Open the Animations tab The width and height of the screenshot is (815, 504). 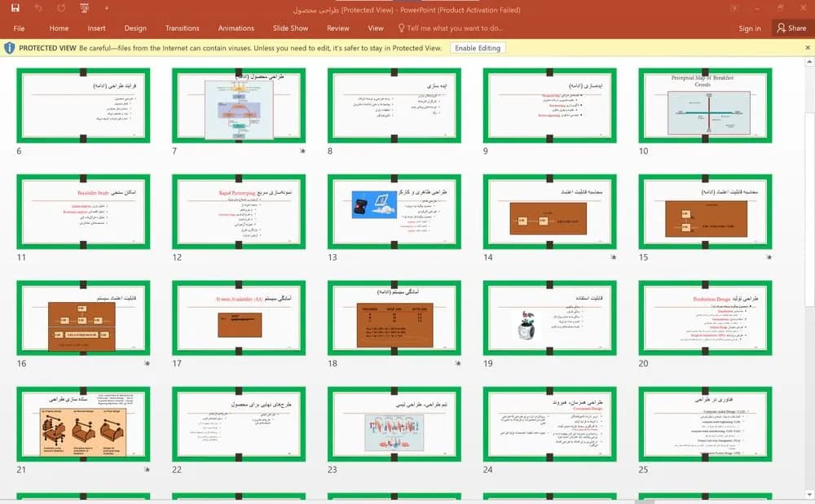236,28
